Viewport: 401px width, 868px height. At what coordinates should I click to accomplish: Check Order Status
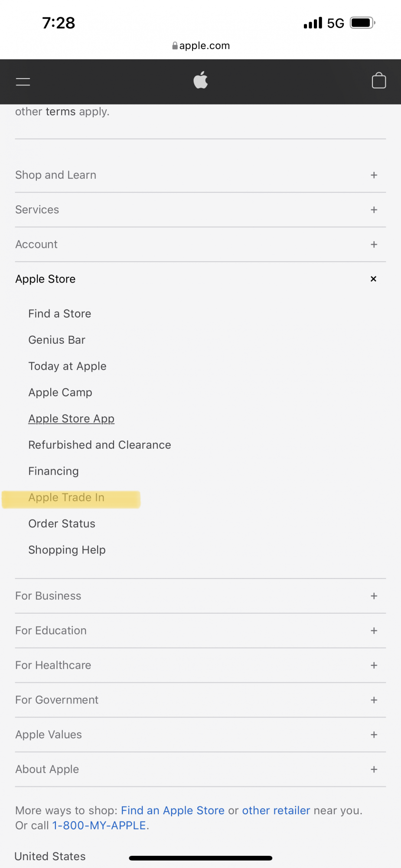62,524
